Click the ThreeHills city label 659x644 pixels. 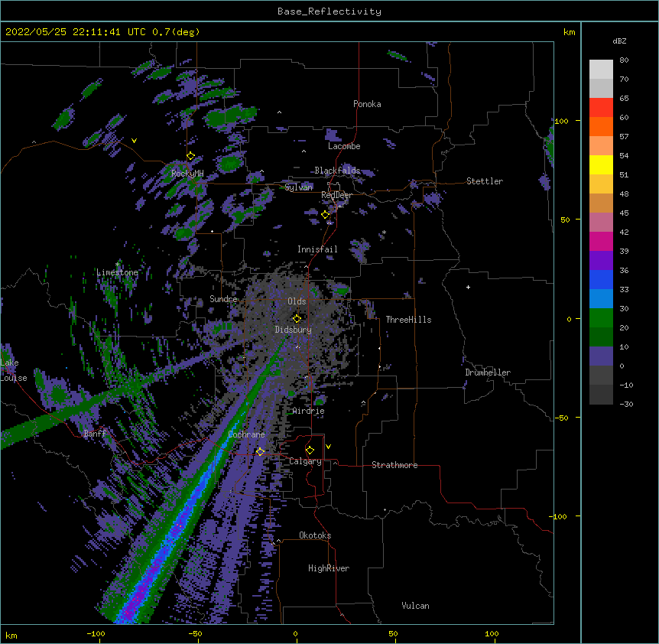pyautogui.click(x=408, y=320)
